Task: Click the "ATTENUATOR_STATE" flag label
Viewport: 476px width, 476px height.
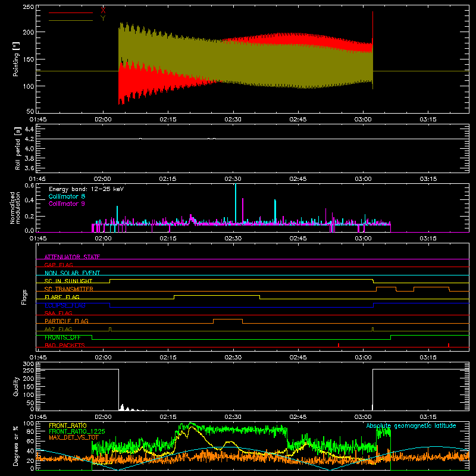Action: (72, 257)
